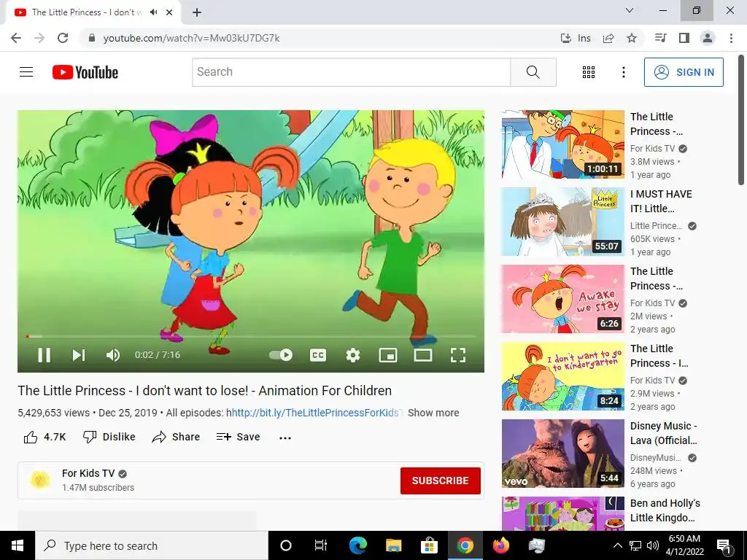Launch Microsoft Edge from taskbar
The height and width of the screenshot is (560, 747).
[357, 545]
